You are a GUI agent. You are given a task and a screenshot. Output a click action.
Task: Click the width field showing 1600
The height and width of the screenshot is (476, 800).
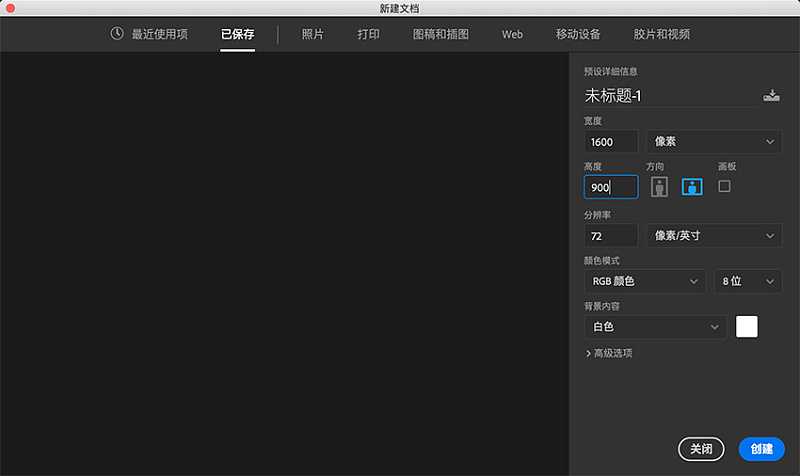pyautogui.click(x=610, y=142)
